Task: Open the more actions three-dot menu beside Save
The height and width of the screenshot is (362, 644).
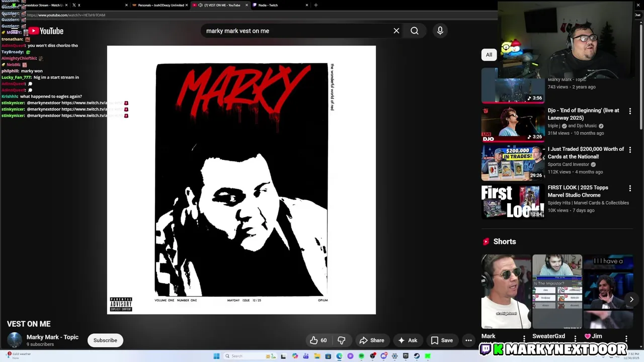Action: point(468,340)
